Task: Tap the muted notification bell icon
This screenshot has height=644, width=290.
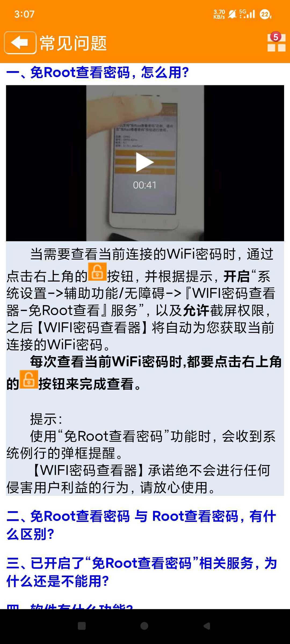Action: coord(232,14)
